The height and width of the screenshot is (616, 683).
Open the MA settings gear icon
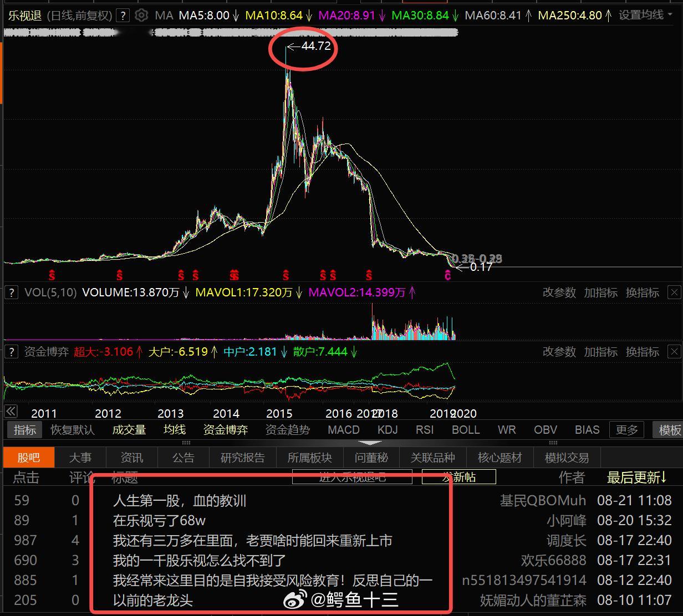141,15
